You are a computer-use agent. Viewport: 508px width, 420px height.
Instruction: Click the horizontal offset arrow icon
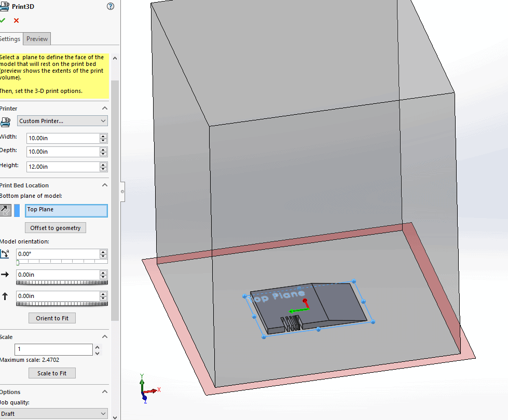point(6,275)
